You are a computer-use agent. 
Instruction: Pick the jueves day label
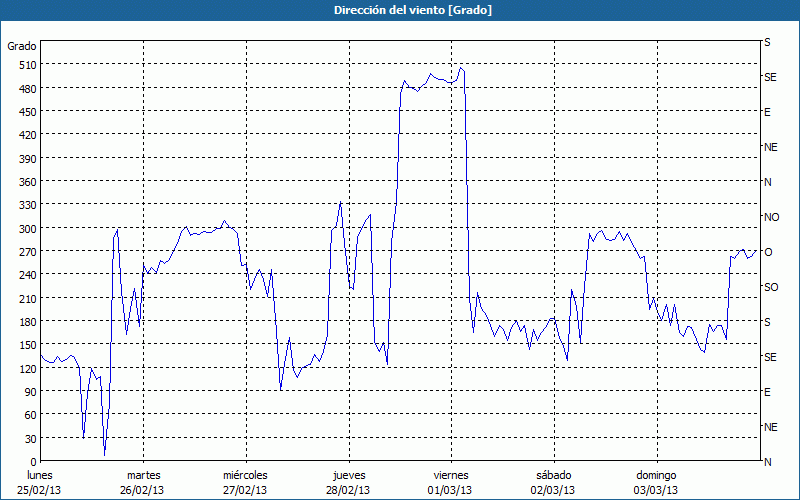click(x=348, y=475)
